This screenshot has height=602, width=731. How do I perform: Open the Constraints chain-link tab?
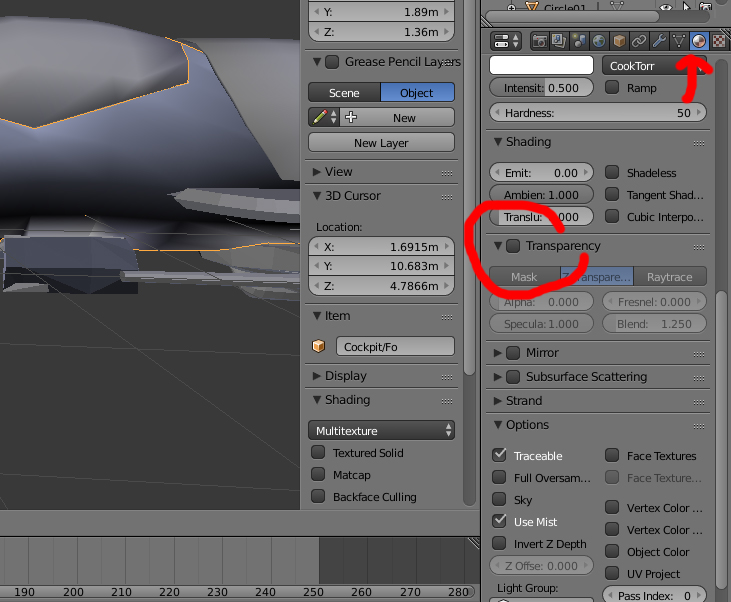point(639,41)
